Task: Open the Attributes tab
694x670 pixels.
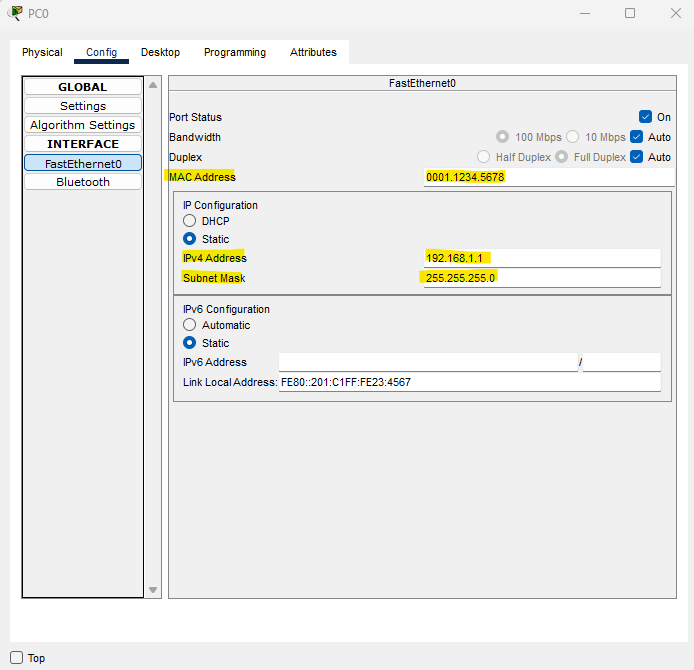Action: [313, 52]
